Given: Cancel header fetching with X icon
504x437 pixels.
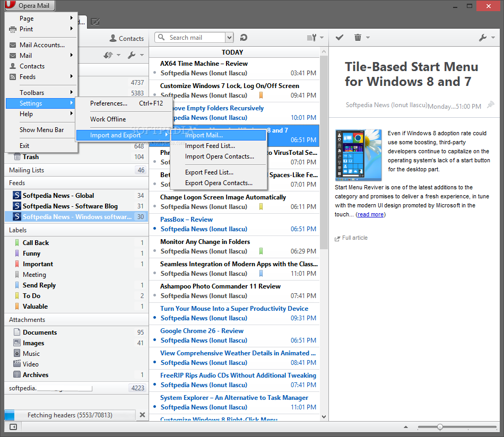Looking at the screenshot, I should [142, 415].
